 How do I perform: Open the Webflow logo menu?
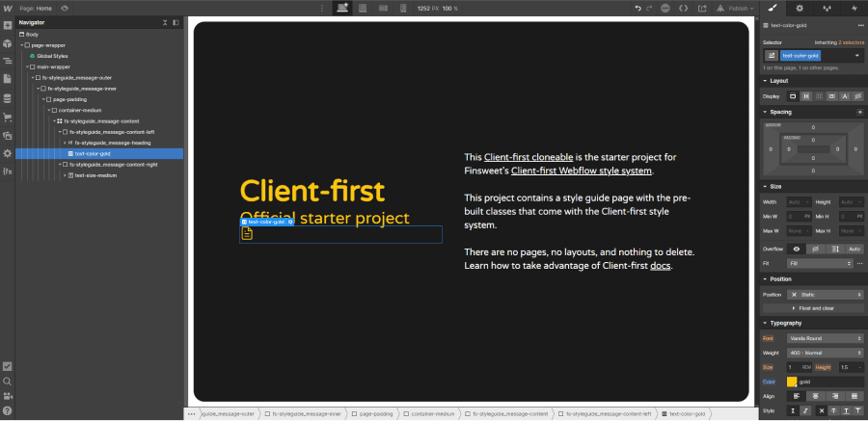[x=7, y=9]
